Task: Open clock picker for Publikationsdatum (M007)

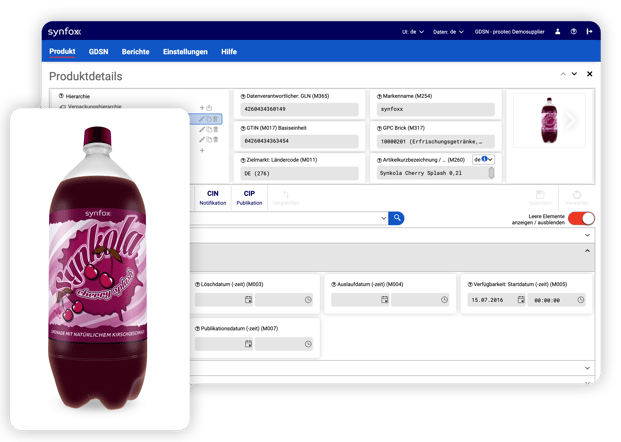Action: 308,343
